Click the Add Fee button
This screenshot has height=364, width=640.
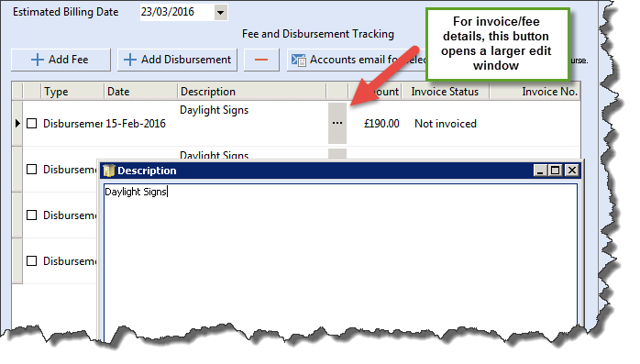(61, 60)
